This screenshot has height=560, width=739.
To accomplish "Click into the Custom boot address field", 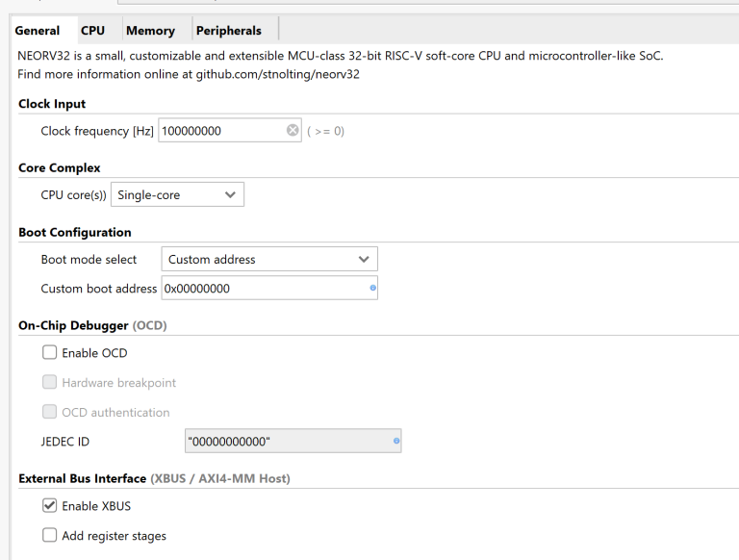I will [260, 289].
